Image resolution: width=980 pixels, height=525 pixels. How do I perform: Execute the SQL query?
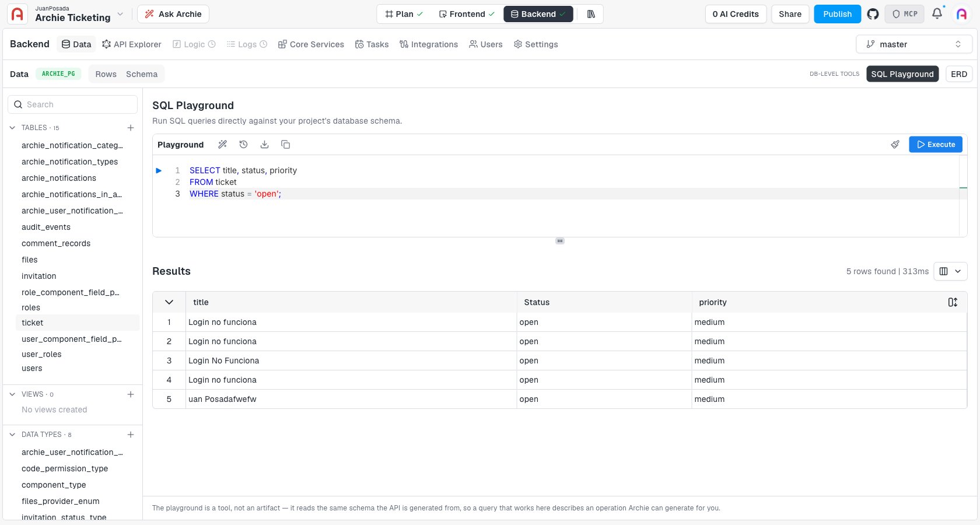(x=936, y=145)
